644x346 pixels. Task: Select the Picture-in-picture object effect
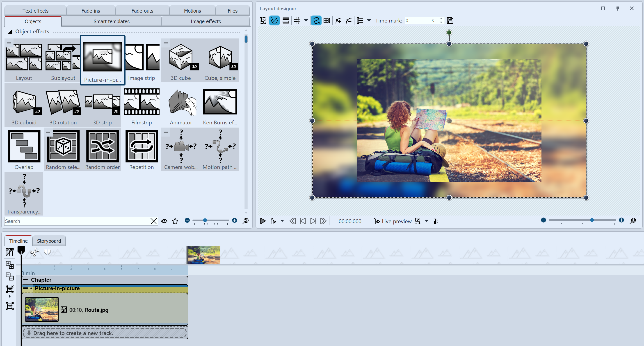tap(103, 60)
